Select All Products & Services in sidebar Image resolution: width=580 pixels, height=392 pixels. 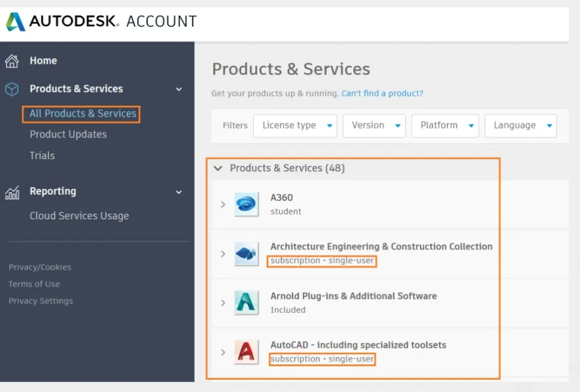[83, 114]
